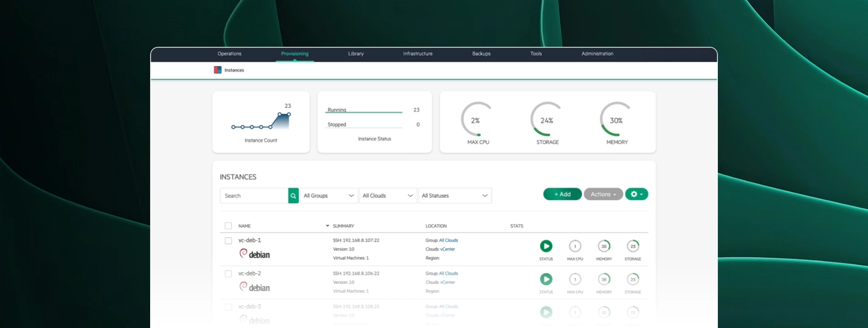Open the Administration menu
The height and width of the screenshot is (328, 868).
tap(597, 54)
